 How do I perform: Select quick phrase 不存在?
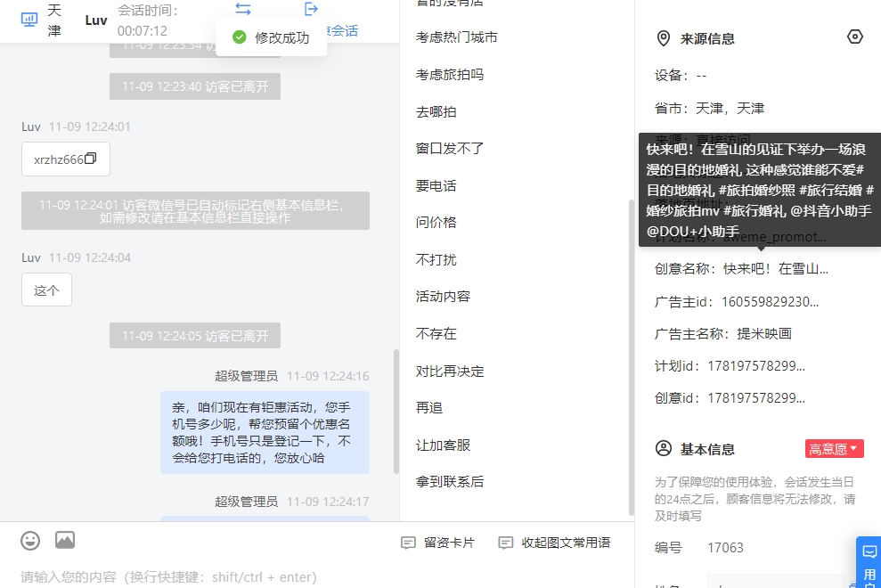click(x=436, y=333)
